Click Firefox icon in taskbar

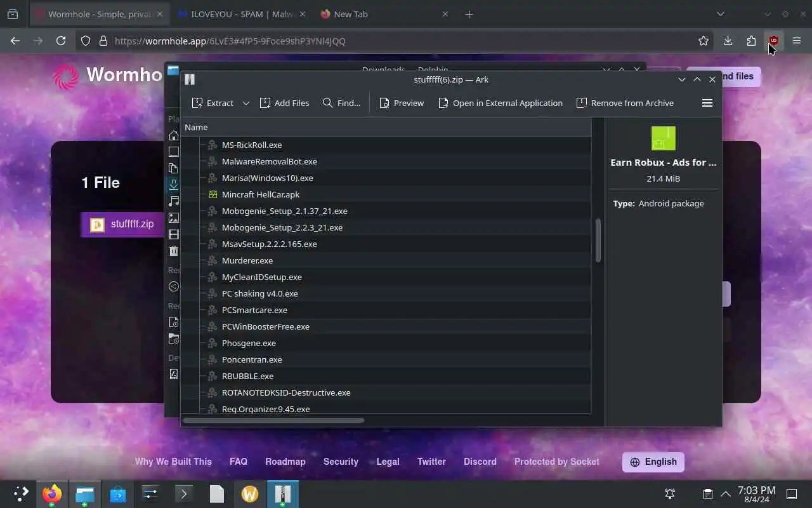coord(52,493)
